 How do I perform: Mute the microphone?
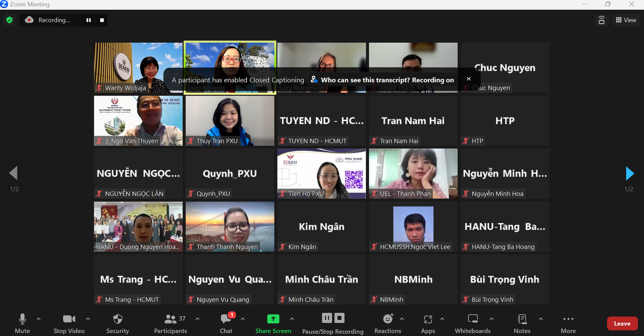(x=23, y=324)
